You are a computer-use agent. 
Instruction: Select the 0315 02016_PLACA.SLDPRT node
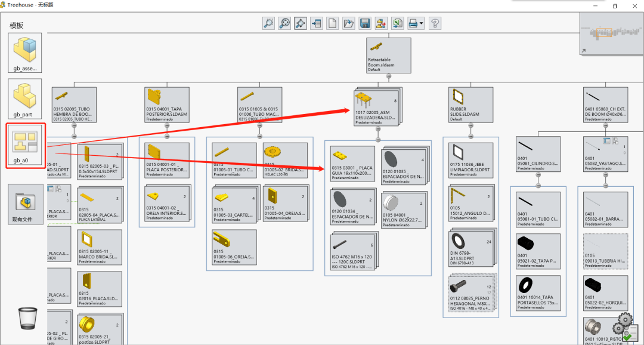click(x=100, y=289)
